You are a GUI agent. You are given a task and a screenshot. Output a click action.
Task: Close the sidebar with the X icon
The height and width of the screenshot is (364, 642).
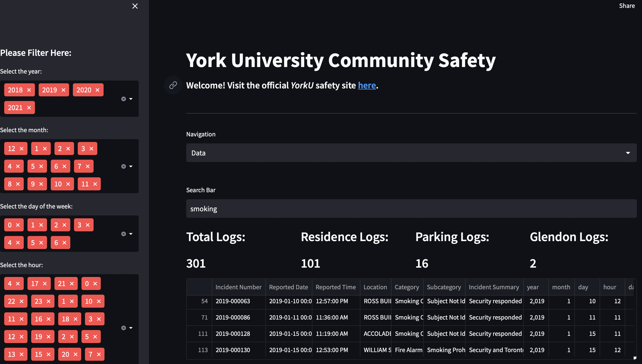tap(135, 6)
